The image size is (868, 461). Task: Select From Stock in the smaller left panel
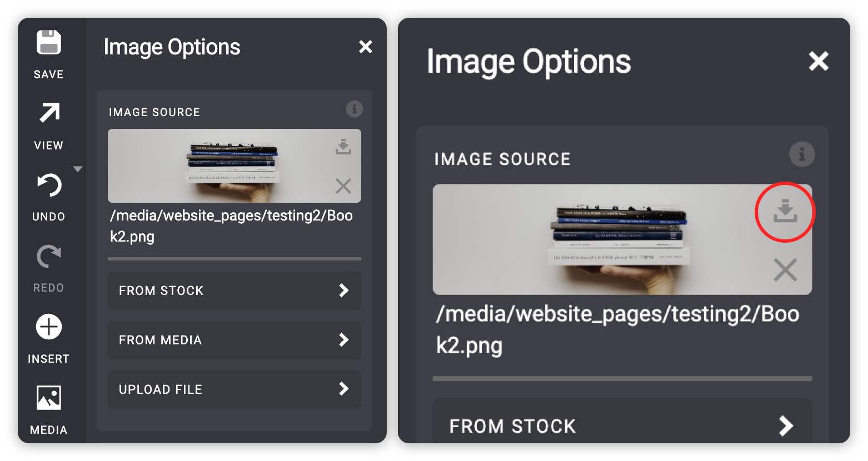click(234, 290)
